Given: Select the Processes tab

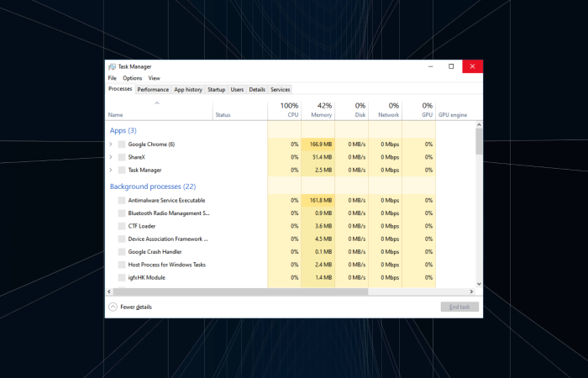Looking at the screenshot, I should pyautogui.click(x=120, y=89).
